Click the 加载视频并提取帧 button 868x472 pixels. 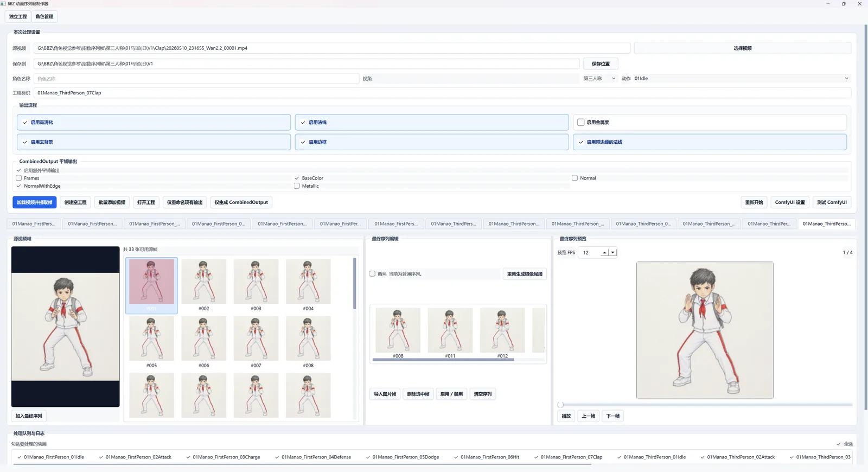[x=35, y=202]
